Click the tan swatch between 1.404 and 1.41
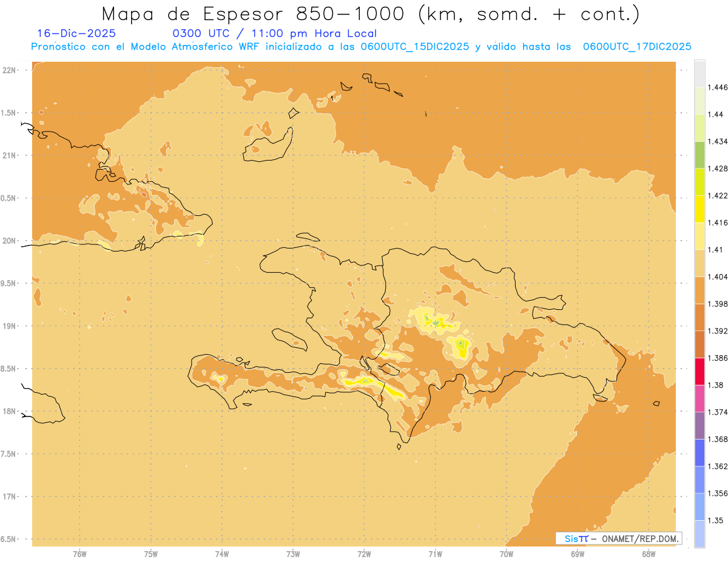 click(x=699, y=263)
